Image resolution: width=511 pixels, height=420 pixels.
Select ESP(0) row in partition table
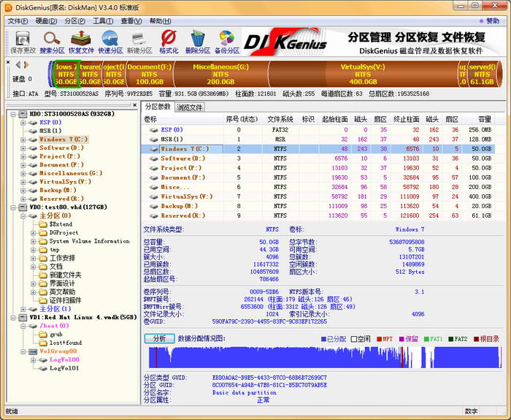[318, 130]
